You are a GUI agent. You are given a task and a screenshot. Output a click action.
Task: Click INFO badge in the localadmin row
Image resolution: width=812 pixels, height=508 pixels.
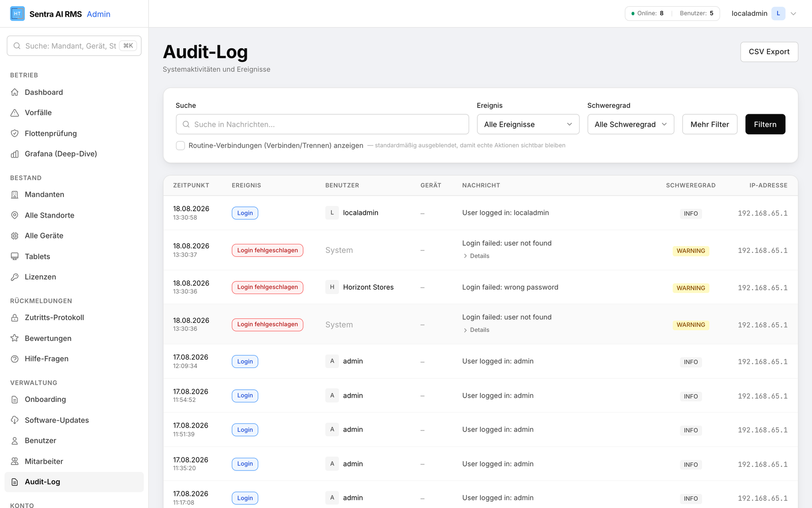pos(691,214)
